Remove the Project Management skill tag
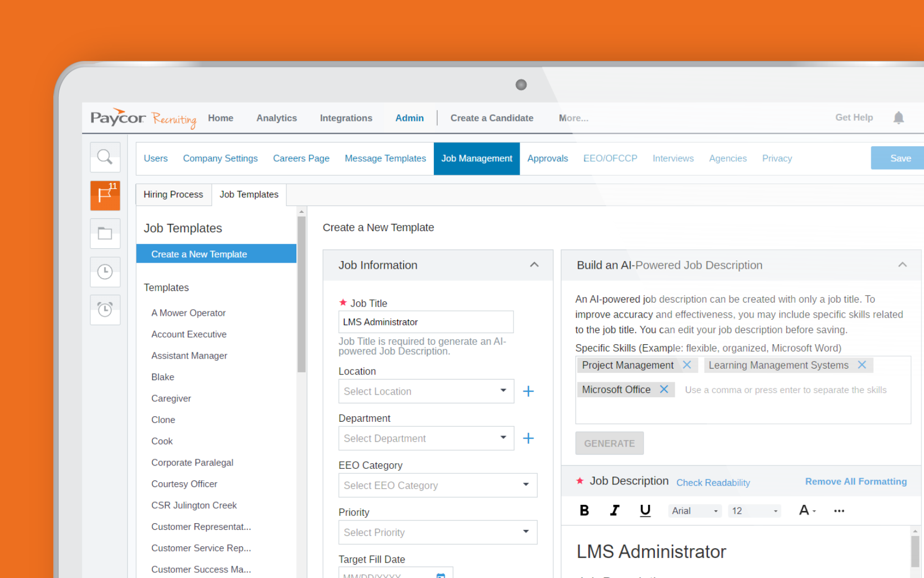 687,365
